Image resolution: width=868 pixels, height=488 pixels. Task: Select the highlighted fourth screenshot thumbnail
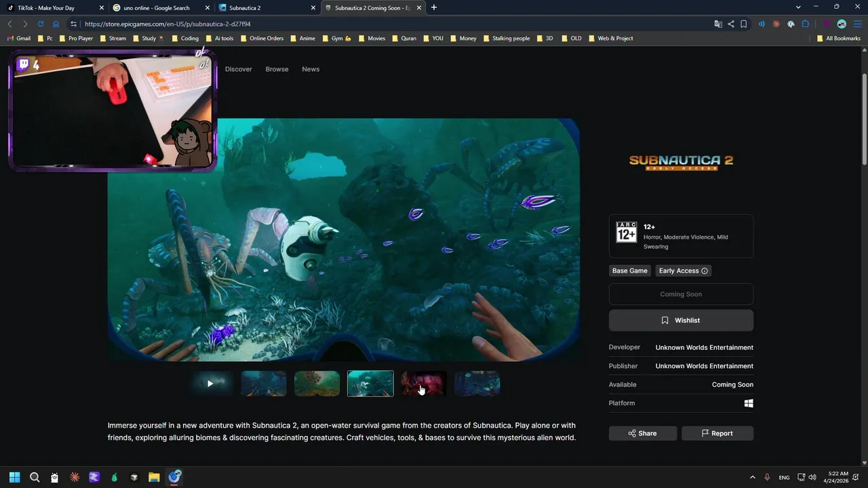click(x=370, y=384)
